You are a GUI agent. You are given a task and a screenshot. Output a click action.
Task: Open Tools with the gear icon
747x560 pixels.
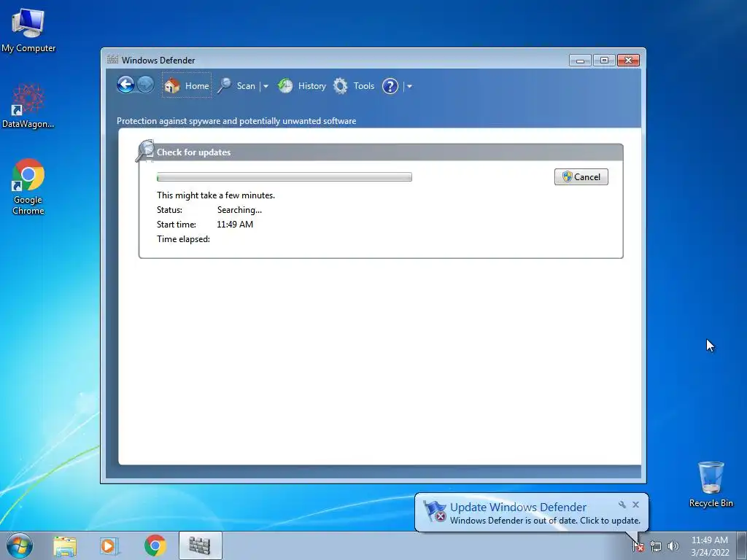pyautogui.click(x=354, y=86)
